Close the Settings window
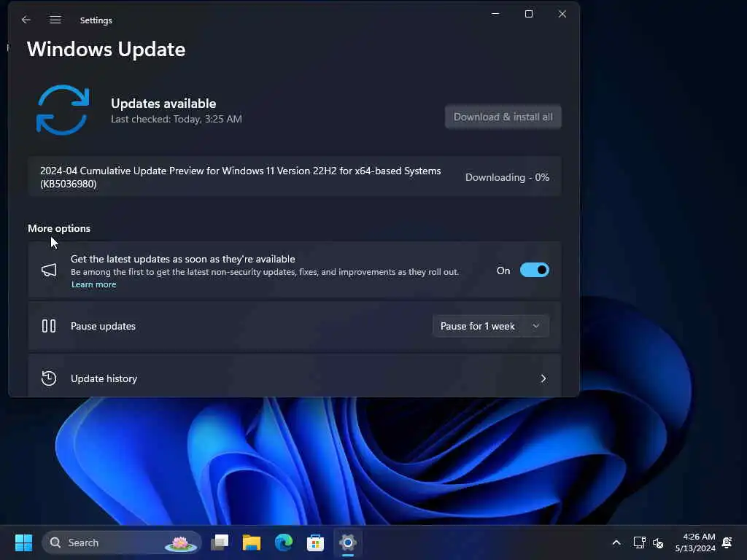747x560 pixels. (x=562, y=14)
